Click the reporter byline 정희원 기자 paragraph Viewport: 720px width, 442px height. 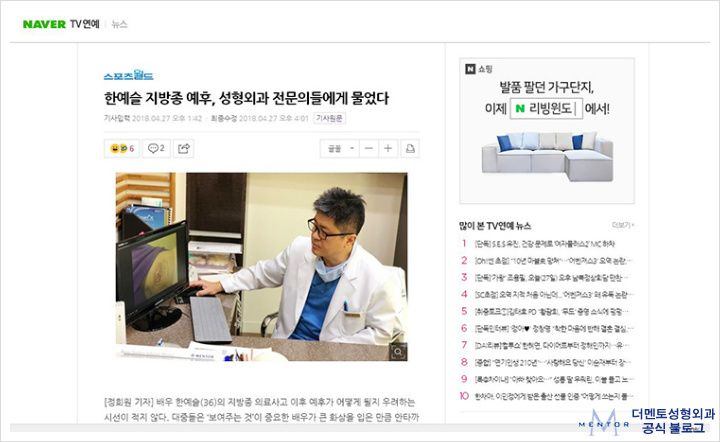click(x=261, y=409)
